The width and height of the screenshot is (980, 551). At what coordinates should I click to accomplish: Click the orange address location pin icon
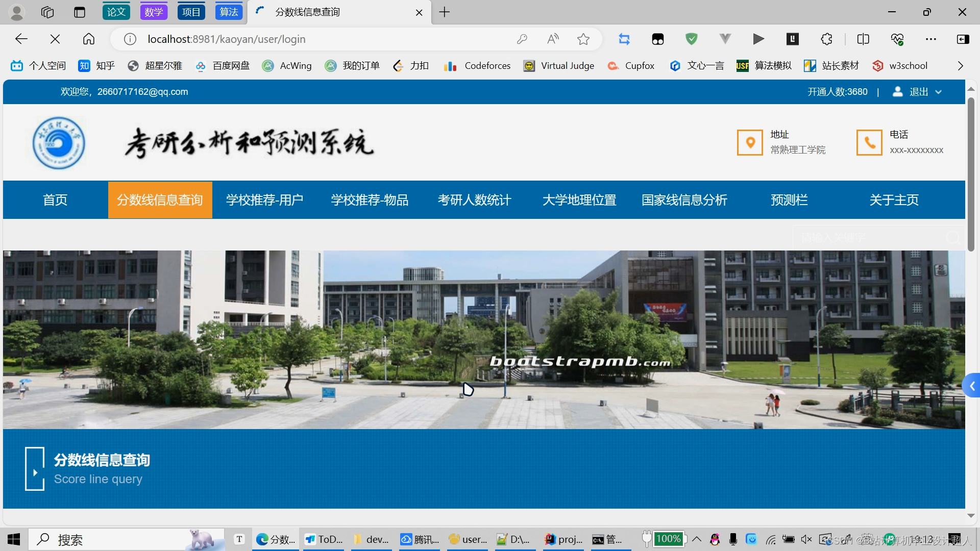[x=750, y=142]
